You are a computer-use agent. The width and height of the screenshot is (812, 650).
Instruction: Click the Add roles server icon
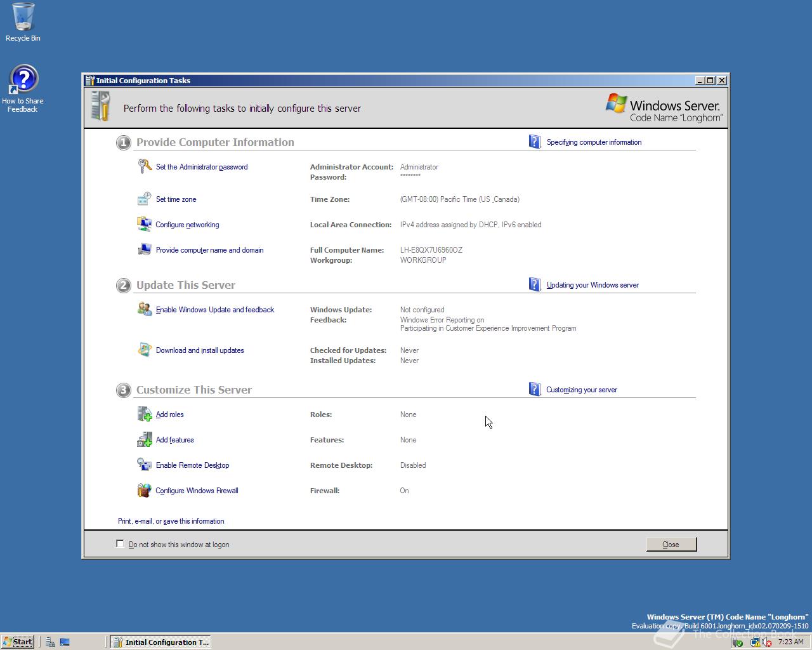[x=145, y=414]
